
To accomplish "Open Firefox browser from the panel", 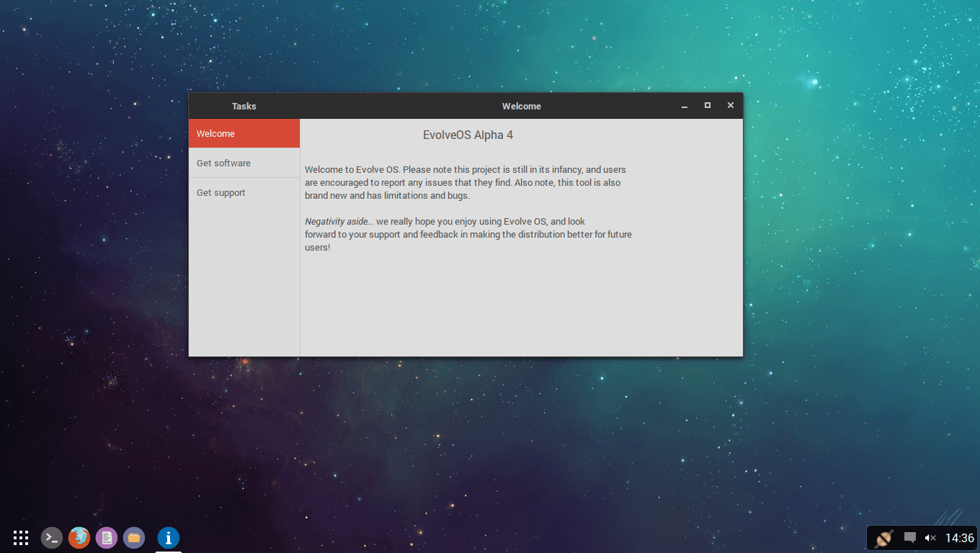I will tap(79, 538).
